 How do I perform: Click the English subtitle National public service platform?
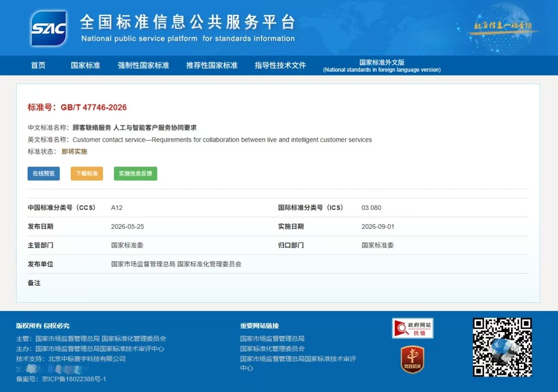(x=188, y=39)
